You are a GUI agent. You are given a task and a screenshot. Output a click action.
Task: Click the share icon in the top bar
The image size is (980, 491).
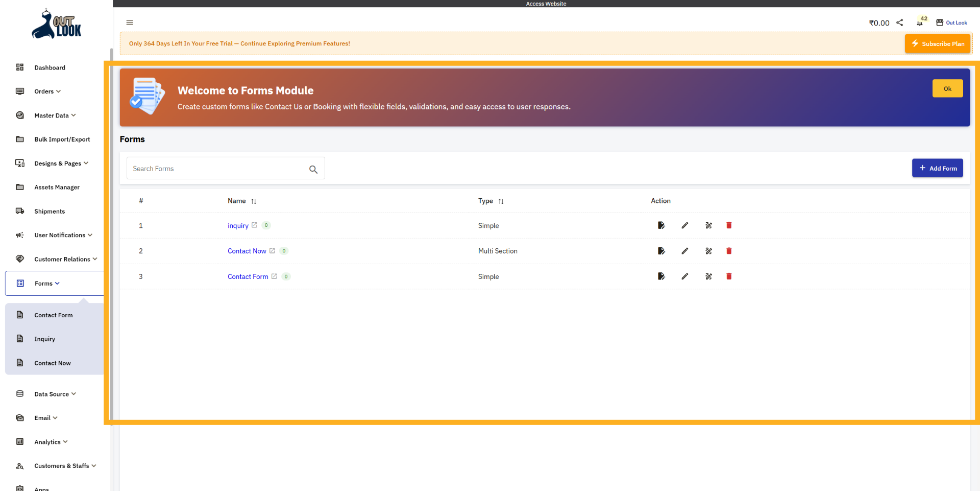(x=900, y=22)
